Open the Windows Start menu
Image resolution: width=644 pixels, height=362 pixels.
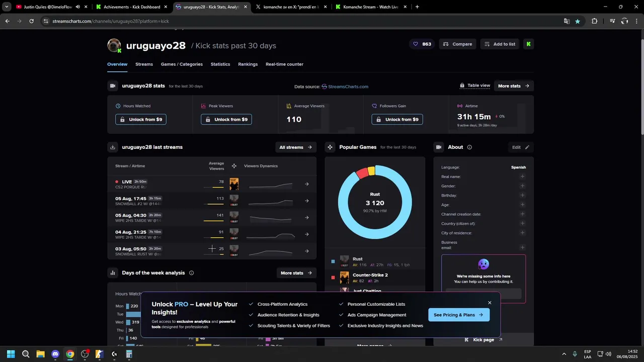click(11, 354)
